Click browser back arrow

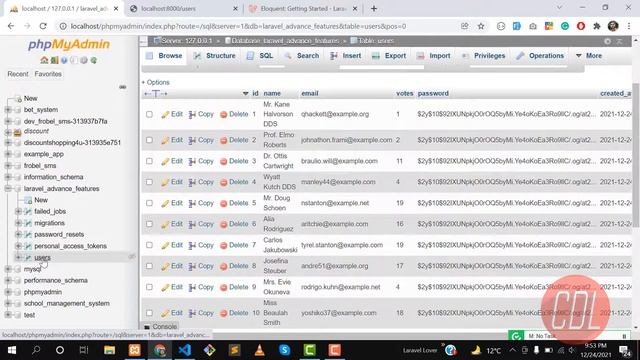11,26
